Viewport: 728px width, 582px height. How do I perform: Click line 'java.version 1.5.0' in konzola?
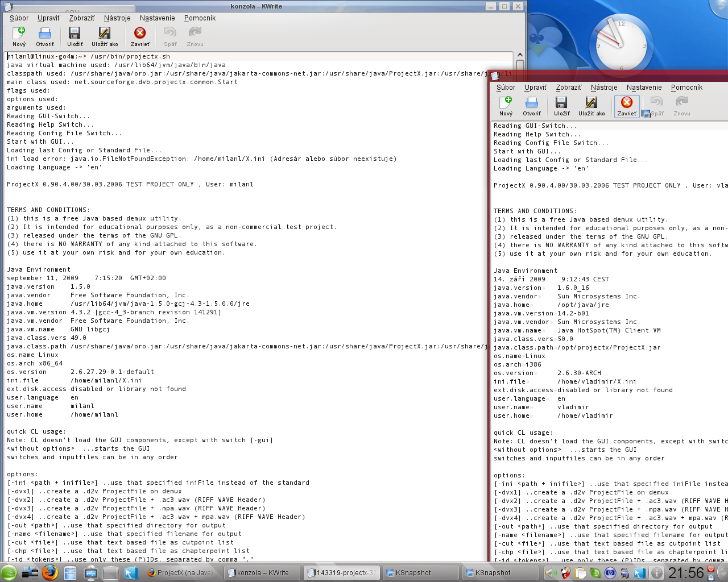[x=49, y=286]
